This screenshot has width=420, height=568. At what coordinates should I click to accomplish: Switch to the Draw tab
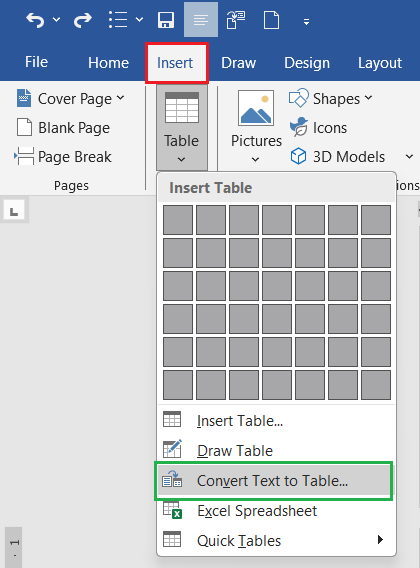coord(238,63)
